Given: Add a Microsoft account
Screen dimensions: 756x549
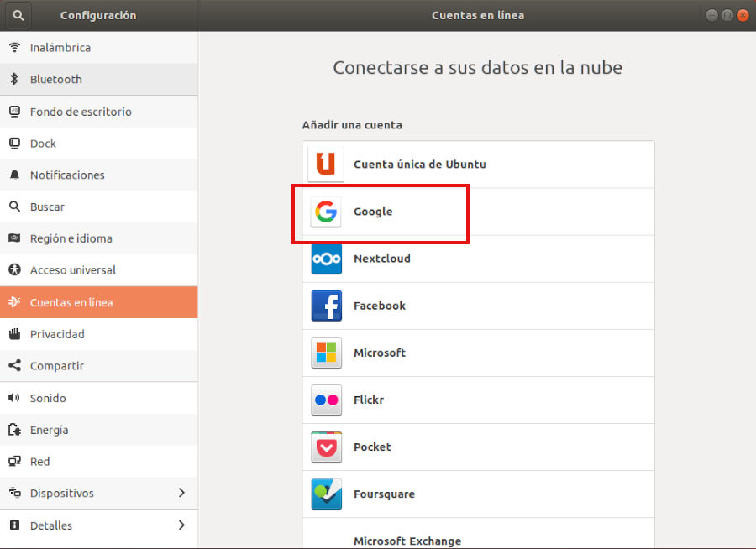Looking at the screenshot, I should pos(478,353).
